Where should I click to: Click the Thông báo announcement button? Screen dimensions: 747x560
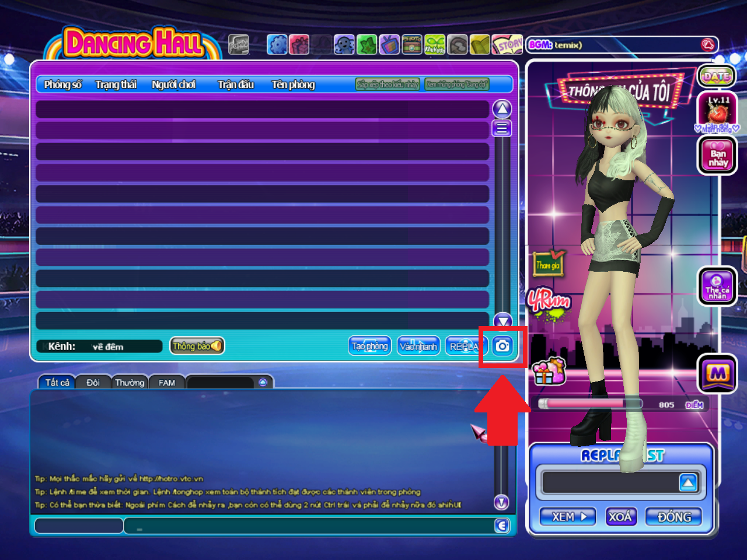[x=197, y=346]
